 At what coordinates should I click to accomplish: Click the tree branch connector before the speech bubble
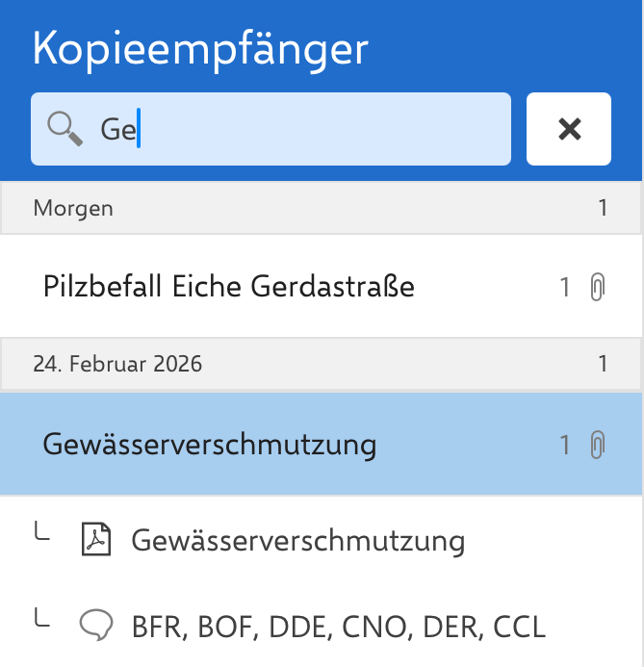[x=41, y=621]
